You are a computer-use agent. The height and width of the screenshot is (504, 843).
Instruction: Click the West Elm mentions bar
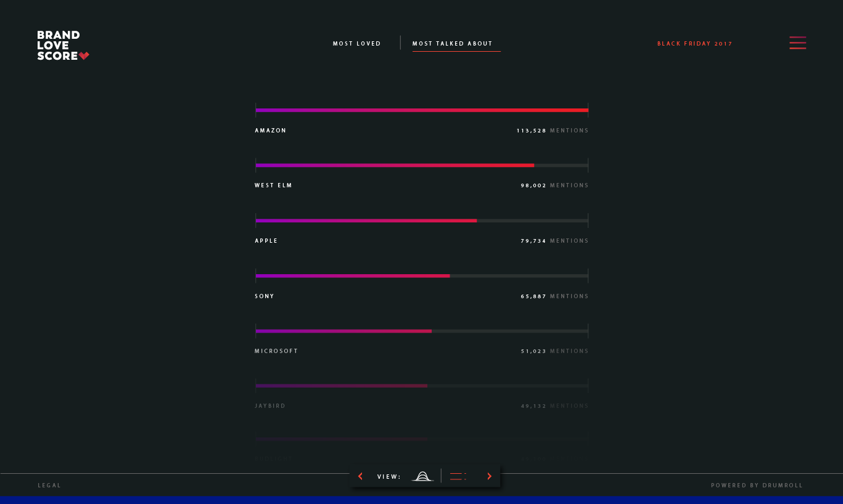[422, 165]
